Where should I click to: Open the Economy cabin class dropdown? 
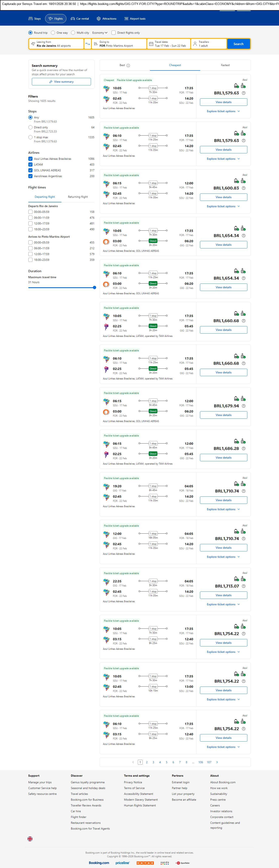[99, 33]
